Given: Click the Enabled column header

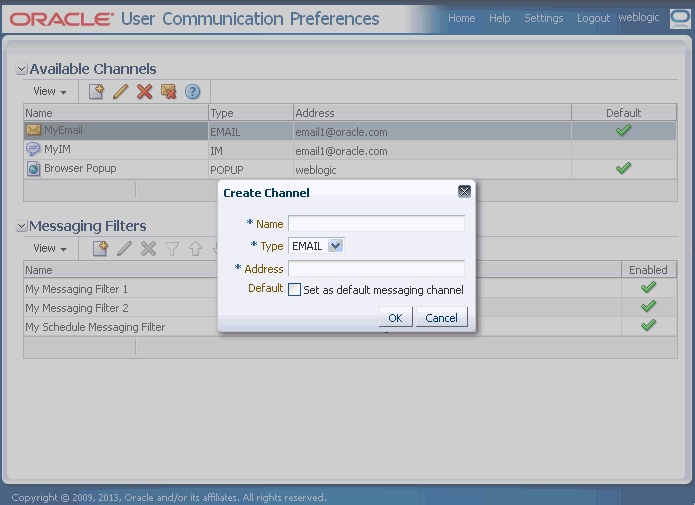Looking at the screenshot, I should [x=648, y=270].
